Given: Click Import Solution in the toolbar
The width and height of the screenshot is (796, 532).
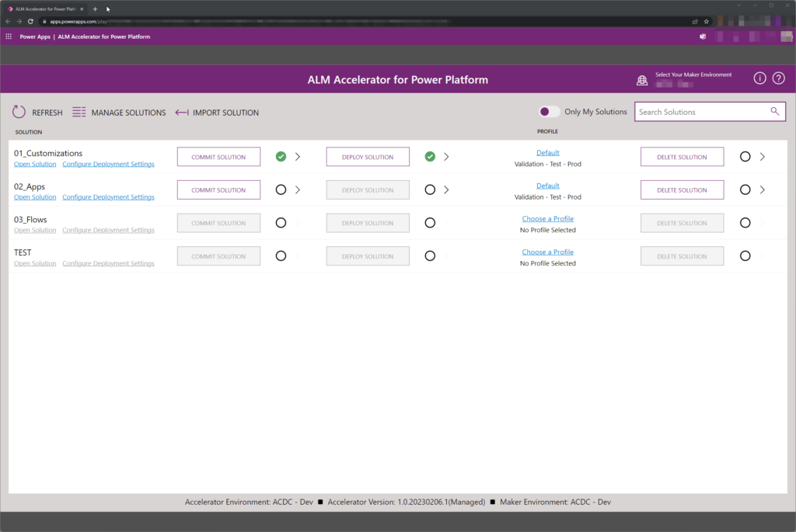Looking at the screenshot, I should 218,113.
